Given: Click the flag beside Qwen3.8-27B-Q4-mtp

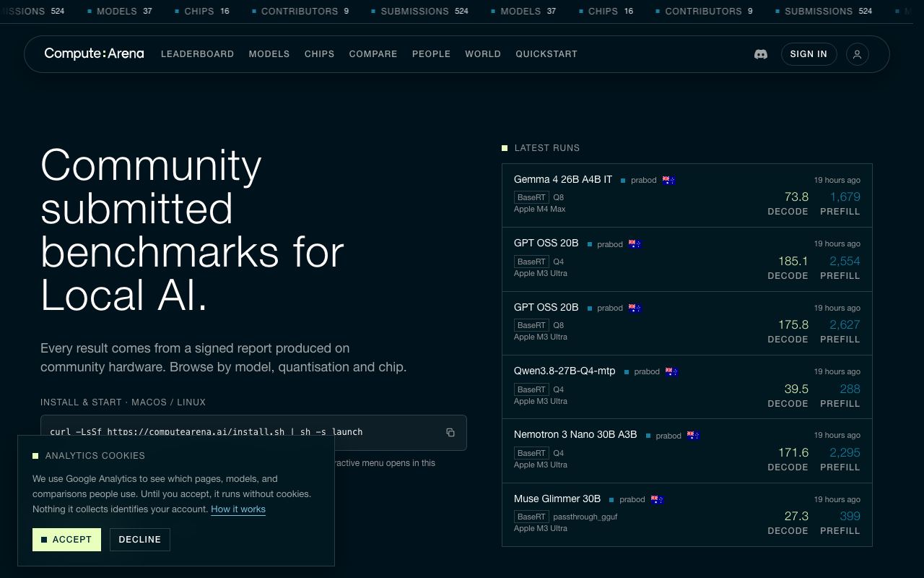Looking at the screenshot, I should click(x=671, y=371).
